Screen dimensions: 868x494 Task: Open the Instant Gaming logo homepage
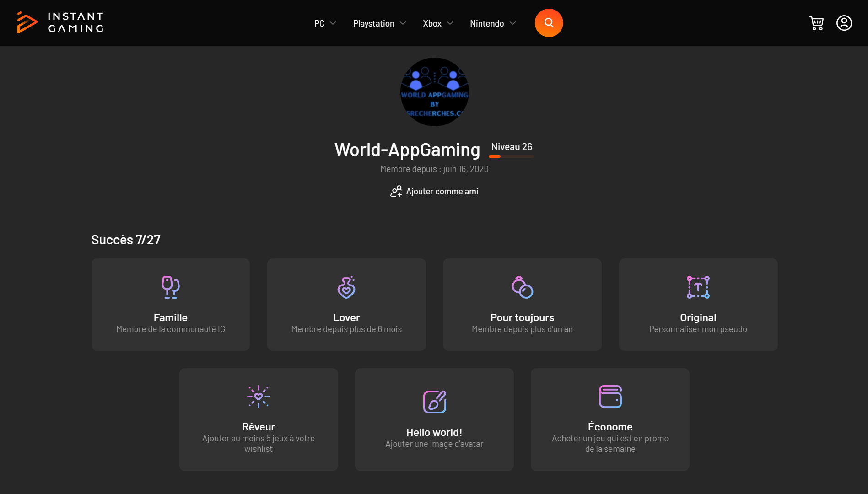tap(60, 22)
